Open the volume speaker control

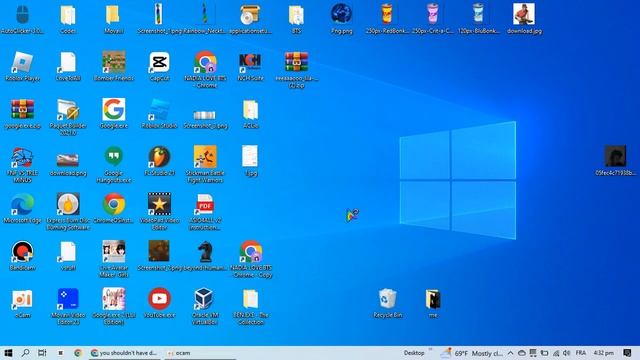click(567, 353)
